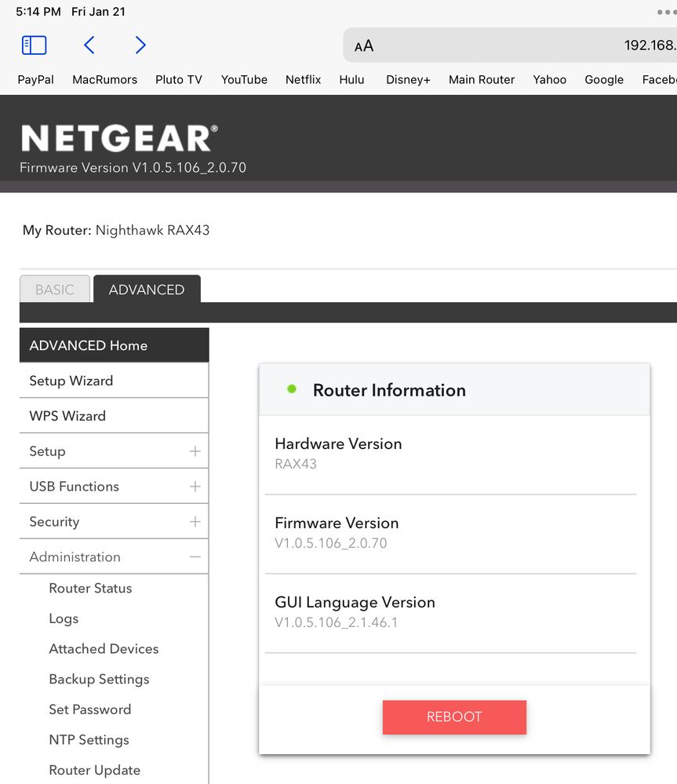Screen dimensions: 677x784
Task: Open the PayPal bookmark
Action: point(35,79)
